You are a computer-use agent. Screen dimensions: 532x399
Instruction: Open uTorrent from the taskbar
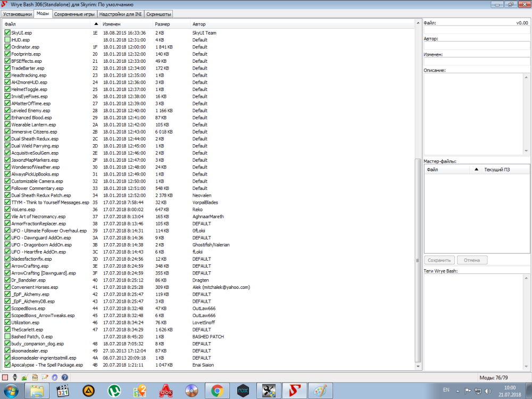[x=114, y=390]
